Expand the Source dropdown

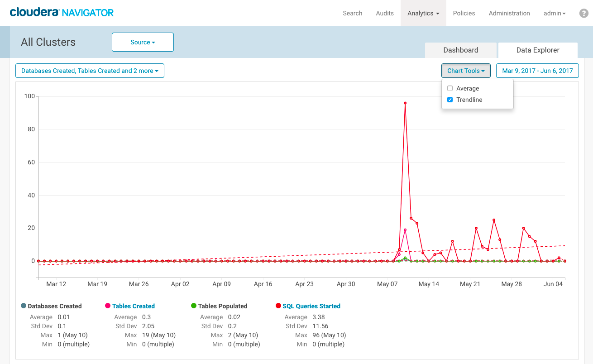[x=143, y=42]
